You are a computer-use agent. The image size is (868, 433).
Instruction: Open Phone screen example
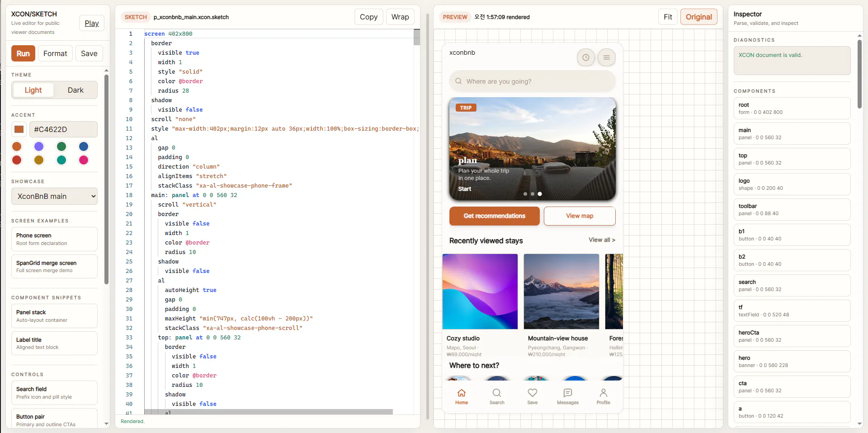54,239
